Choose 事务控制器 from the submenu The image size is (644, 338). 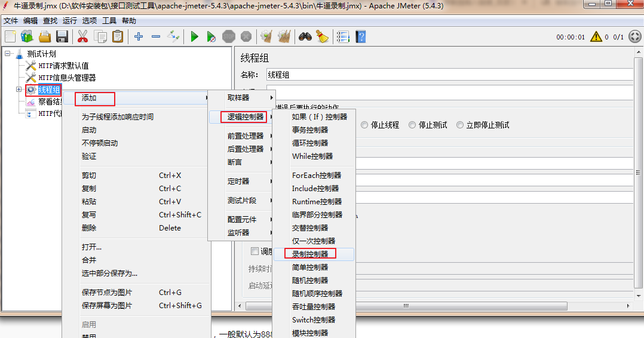(x=314, y=130)
